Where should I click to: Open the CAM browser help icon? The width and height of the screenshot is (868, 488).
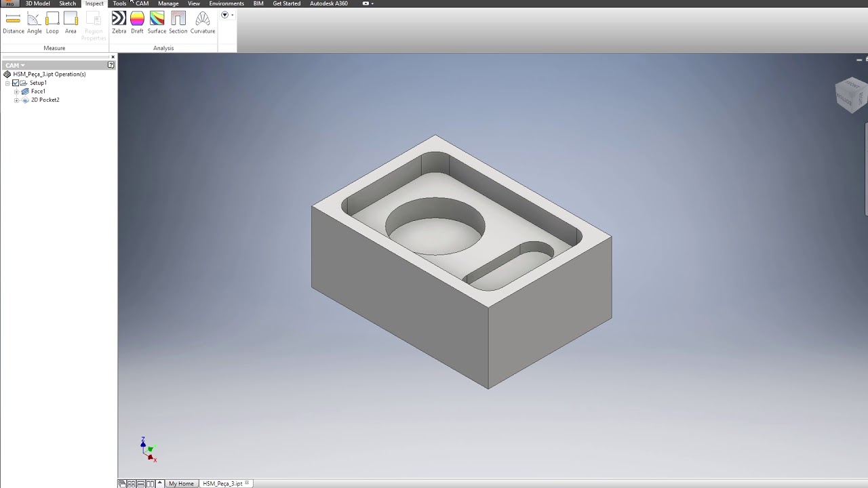(x=111, y=65)
